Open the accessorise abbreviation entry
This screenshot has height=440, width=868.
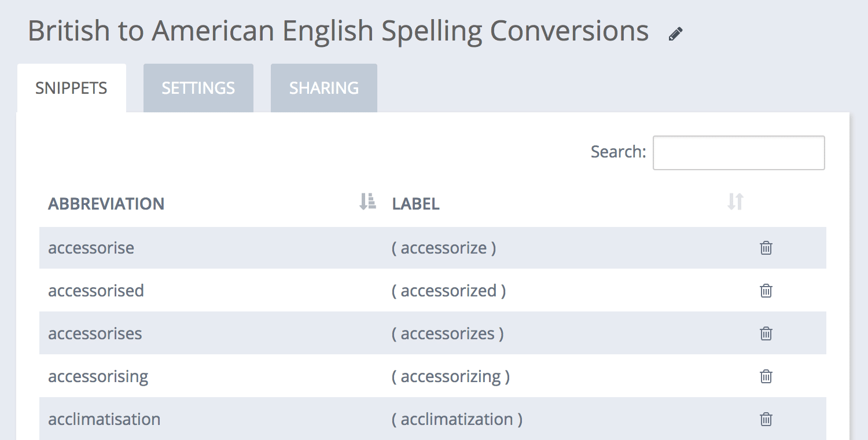pos(91,248)
